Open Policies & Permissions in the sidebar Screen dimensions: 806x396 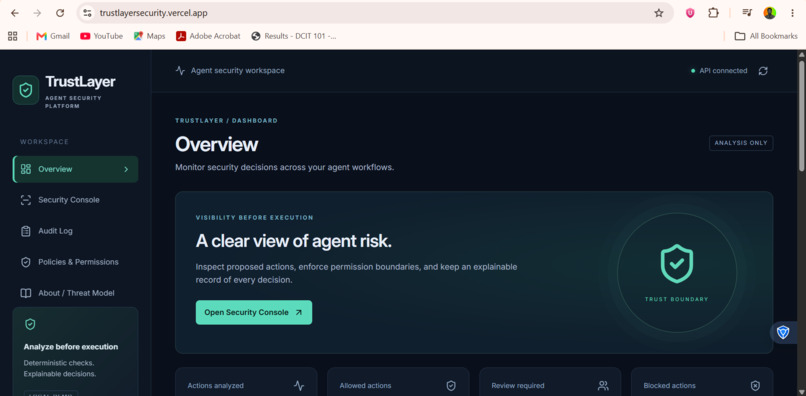(75, 262)
